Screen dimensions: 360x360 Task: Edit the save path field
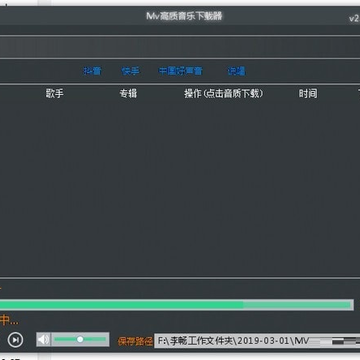point(257,341)
